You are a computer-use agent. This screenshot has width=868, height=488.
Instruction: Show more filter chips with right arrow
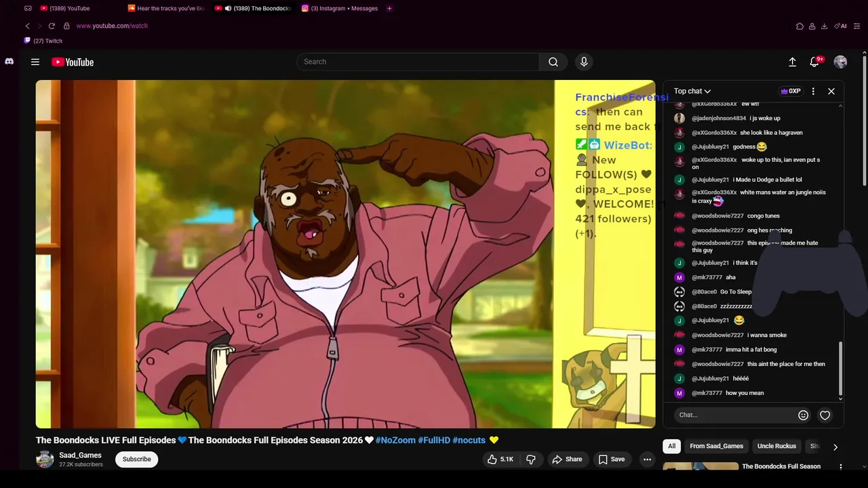click(x=835, y=447)
